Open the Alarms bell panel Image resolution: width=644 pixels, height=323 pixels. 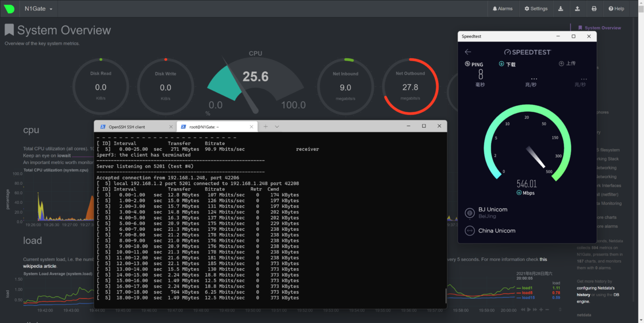503,9
